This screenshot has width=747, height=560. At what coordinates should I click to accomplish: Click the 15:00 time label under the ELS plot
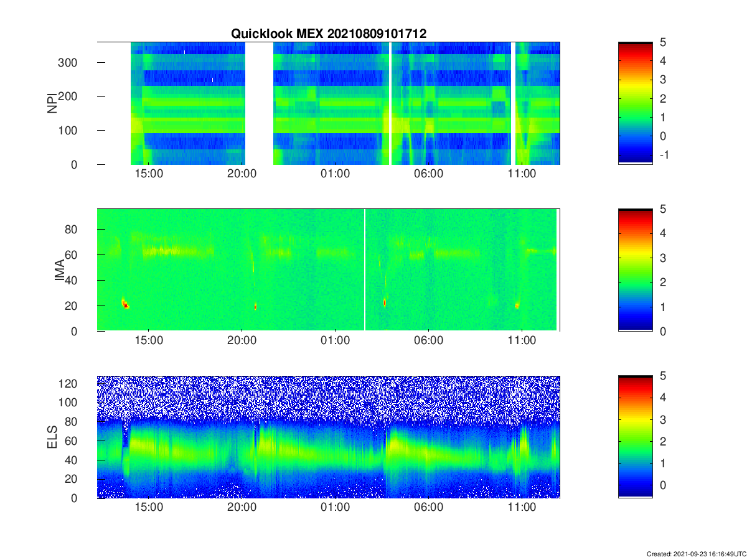tap(149, 507)
